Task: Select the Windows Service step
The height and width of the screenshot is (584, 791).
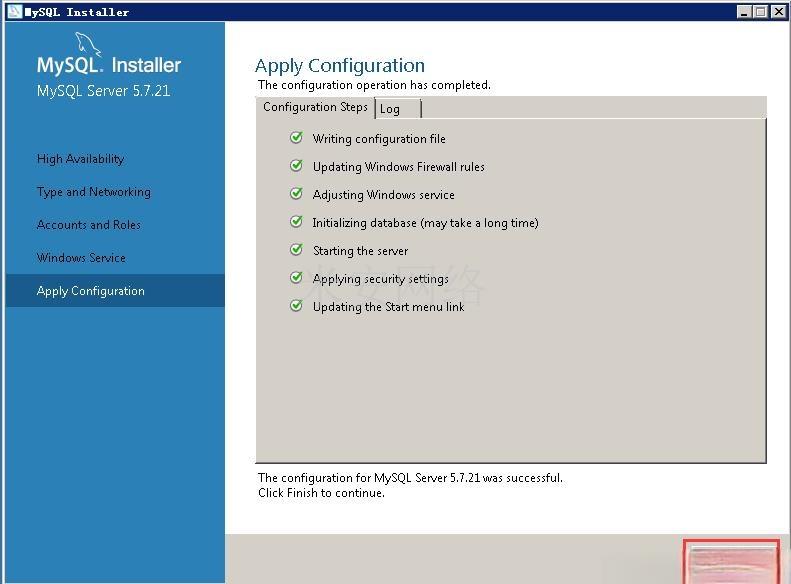Action: (81, 258)
